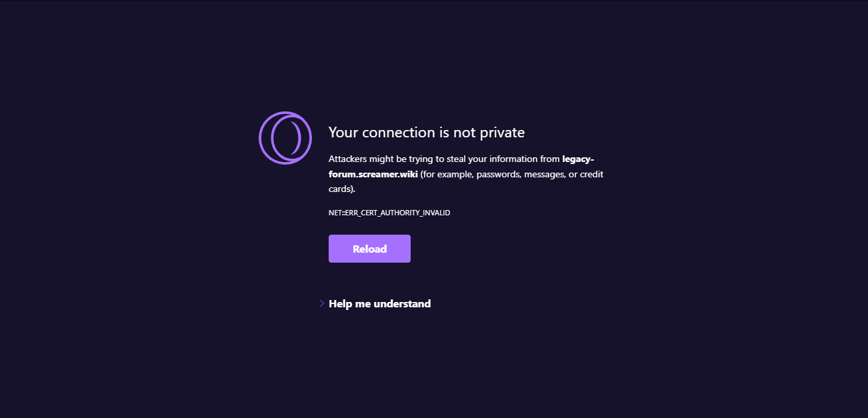Viewport: 868px width, 418px height.
Task: Click the bold 'forum.screamer.wiki' domain text
Action: [x=373, y=174]
